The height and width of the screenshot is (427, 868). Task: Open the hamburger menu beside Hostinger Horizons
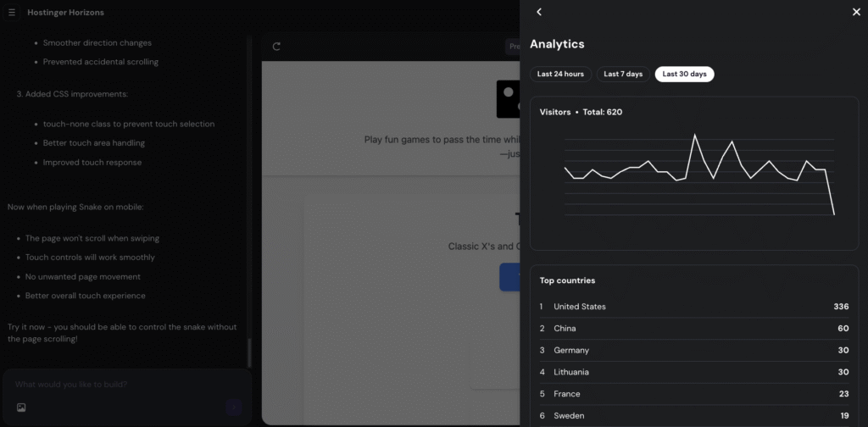12,13
